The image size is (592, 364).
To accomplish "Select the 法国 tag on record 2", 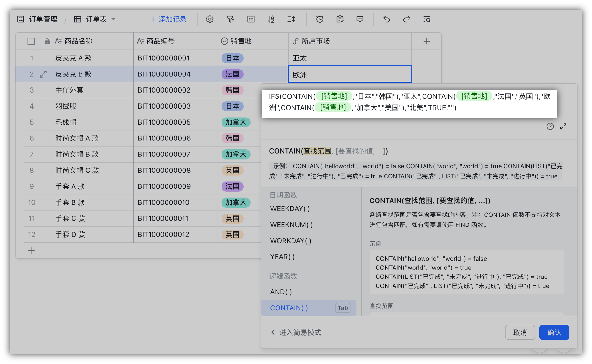I will [232, 74].
